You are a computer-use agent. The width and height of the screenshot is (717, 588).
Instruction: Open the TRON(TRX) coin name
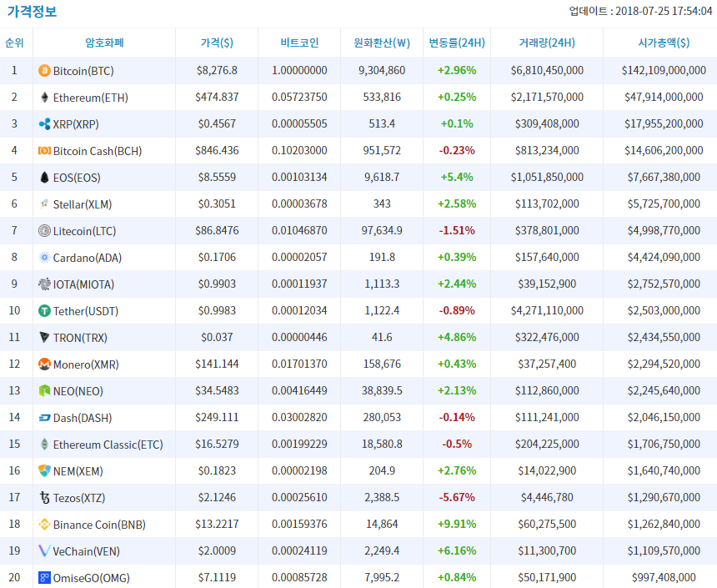pyautogui.click(x=80, y=338)
